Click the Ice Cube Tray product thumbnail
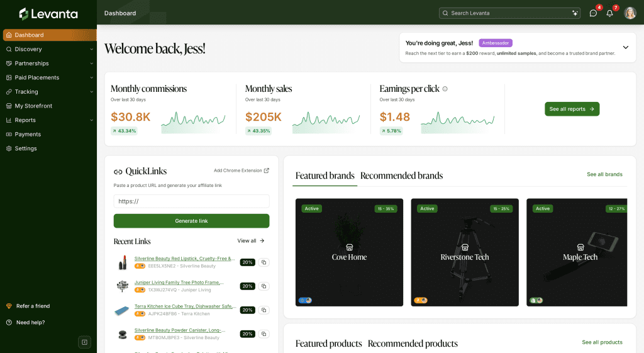 (x=122, y=310)
